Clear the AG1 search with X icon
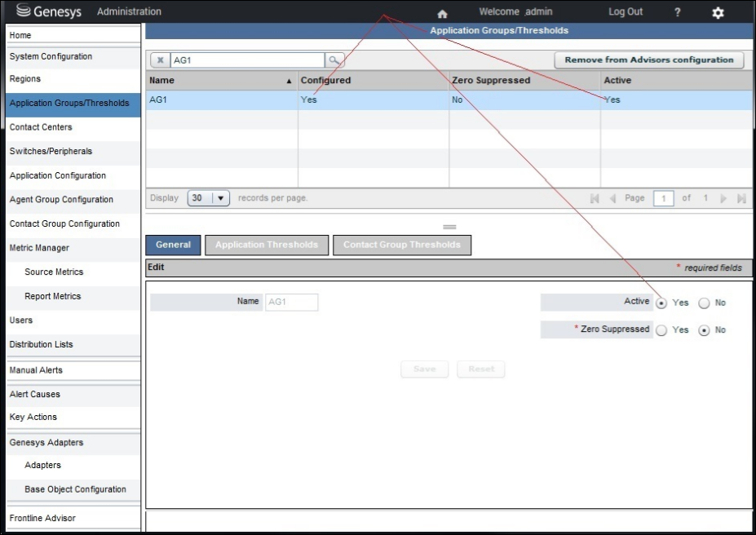The height and width of the screenshot is (535, 756). [161, 60]
